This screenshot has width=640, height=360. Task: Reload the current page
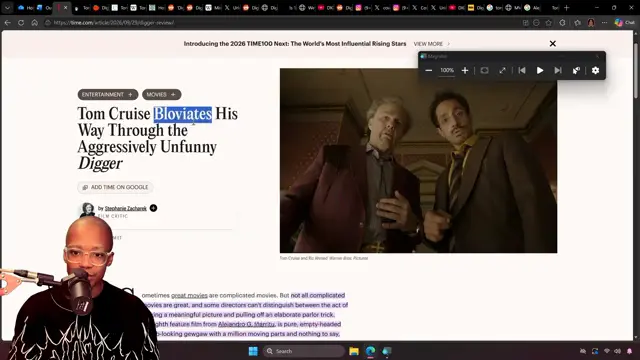tap(21, 23)
